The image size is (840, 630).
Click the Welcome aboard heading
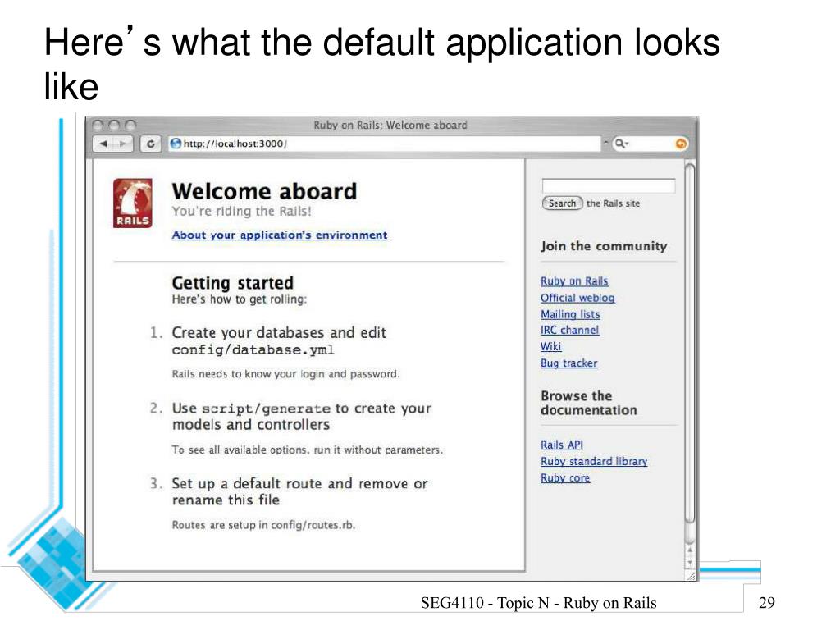click(264, 191)
